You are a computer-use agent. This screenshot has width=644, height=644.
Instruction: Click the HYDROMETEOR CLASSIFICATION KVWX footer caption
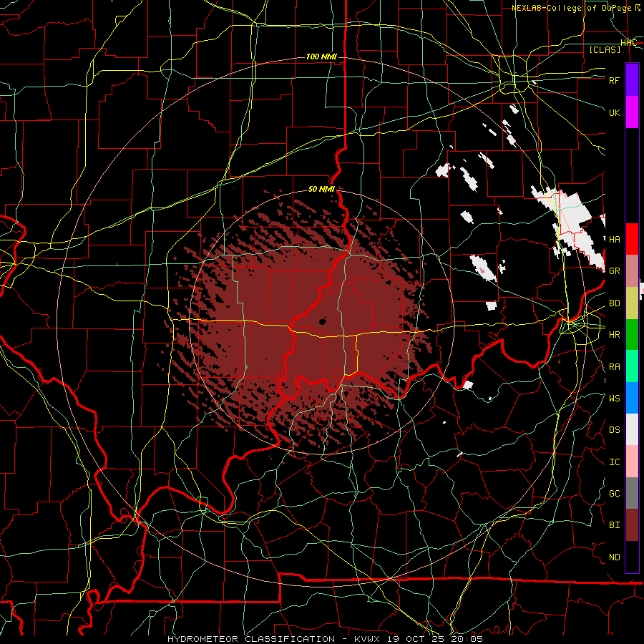coord(325,639)
